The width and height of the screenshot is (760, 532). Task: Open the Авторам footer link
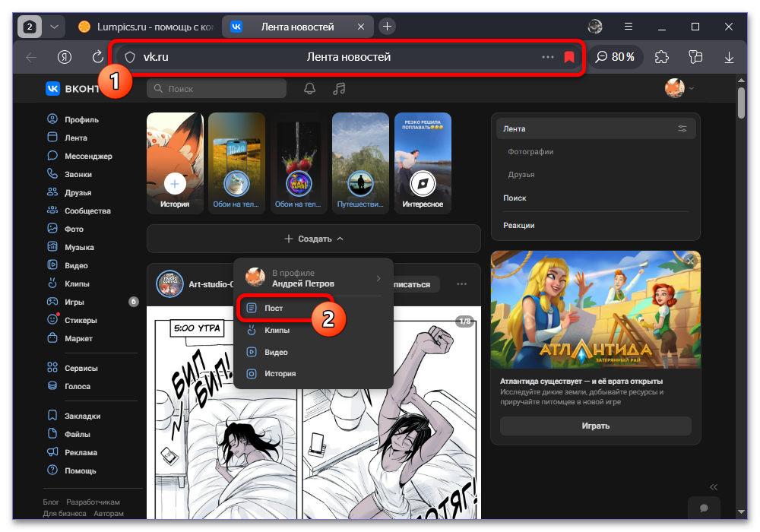(109, 514)
